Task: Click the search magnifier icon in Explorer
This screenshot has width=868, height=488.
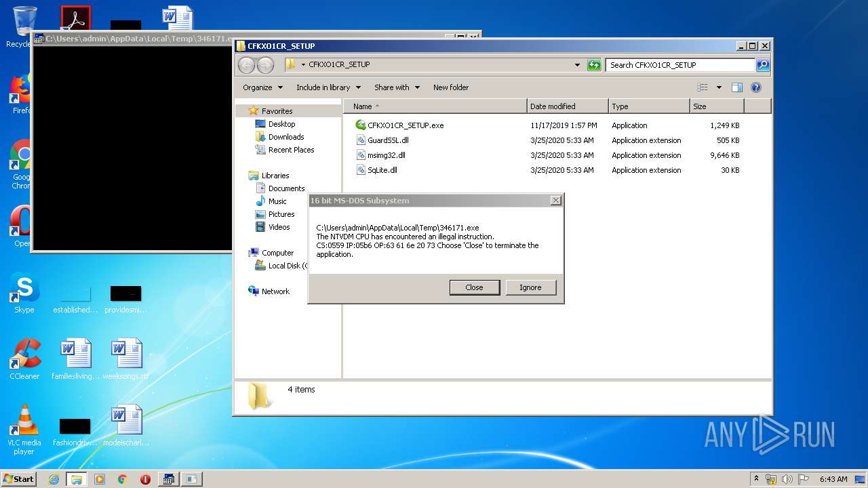Action: point(763,65)
